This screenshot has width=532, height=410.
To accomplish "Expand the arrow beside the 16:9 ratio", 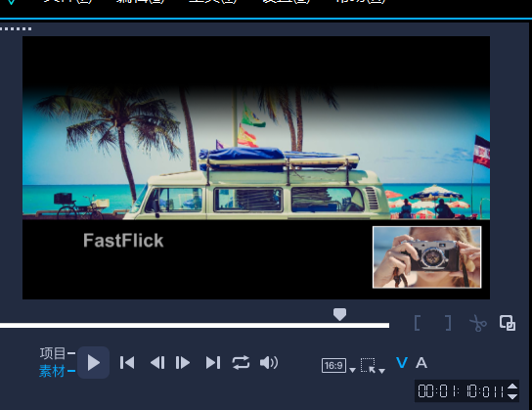I will point(352,370).
